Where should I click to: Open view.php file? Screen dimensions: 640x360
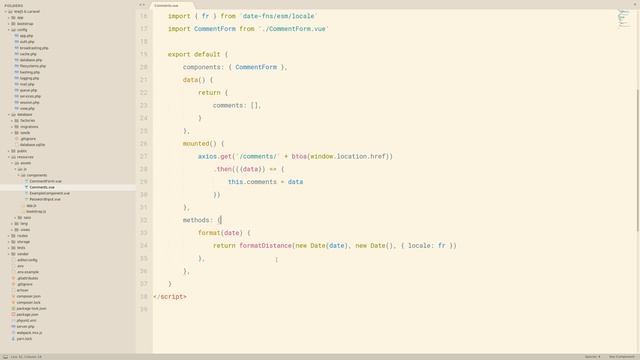[27, 109]
